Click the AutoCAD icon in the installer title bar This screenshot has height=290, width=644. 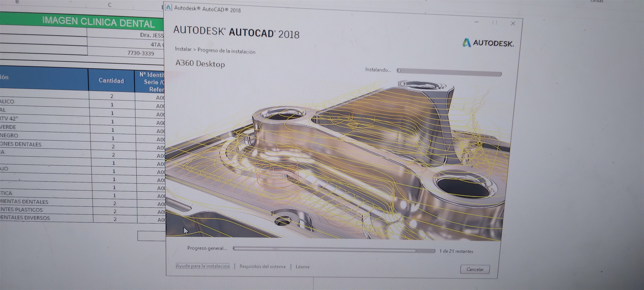click(169, 8)
